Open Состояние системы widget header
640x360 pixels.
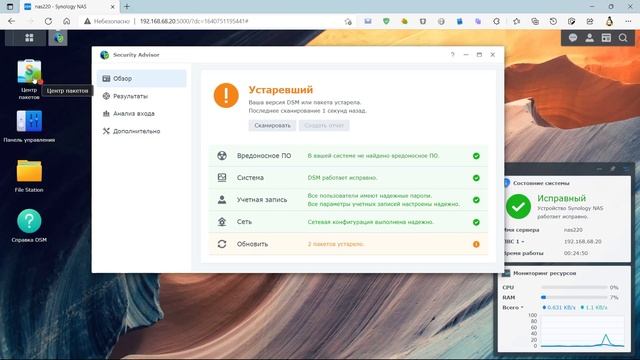click(x=541, y=183)
